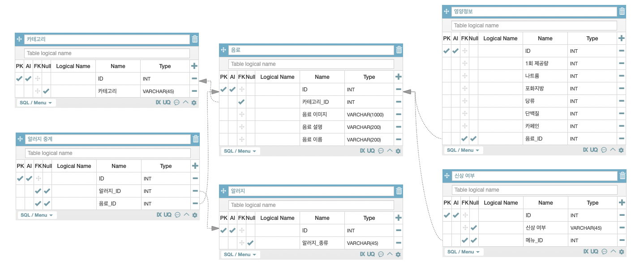
Task: Toggle FK check on 카테고리_ID row
Action: pos(241,102)
